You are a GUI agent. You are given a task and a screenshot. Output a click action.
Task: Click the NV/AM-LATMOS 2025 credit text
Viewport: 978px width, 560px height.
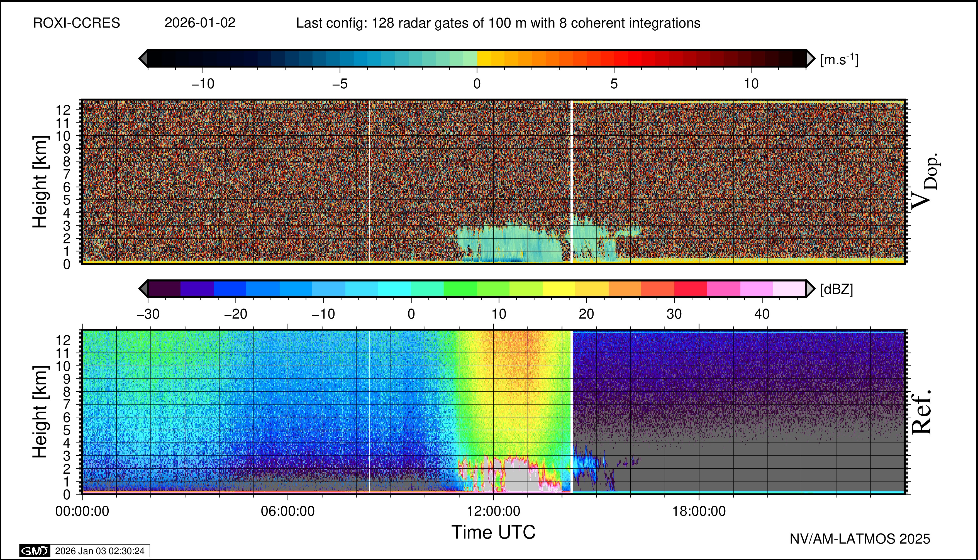(x=860, y=539)
